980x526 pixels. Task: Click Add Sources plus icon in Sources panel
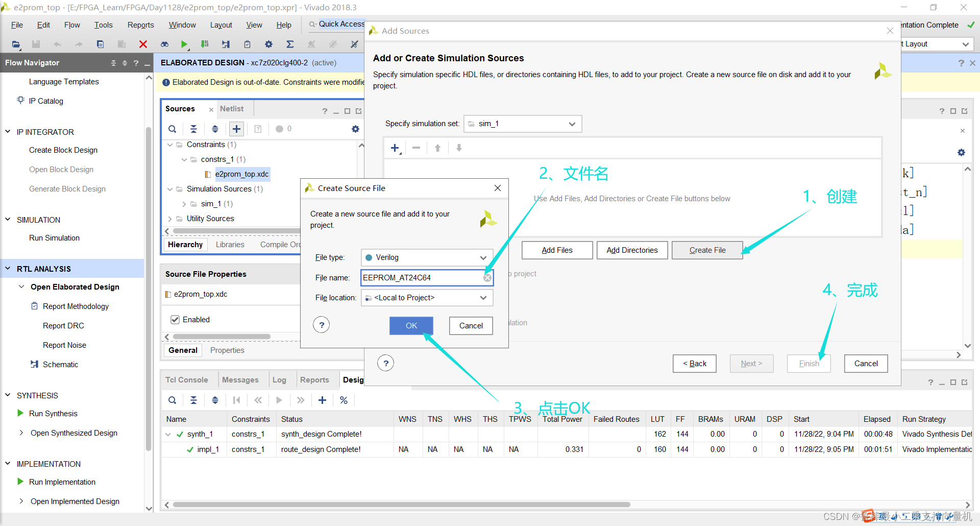click(236, 129)
